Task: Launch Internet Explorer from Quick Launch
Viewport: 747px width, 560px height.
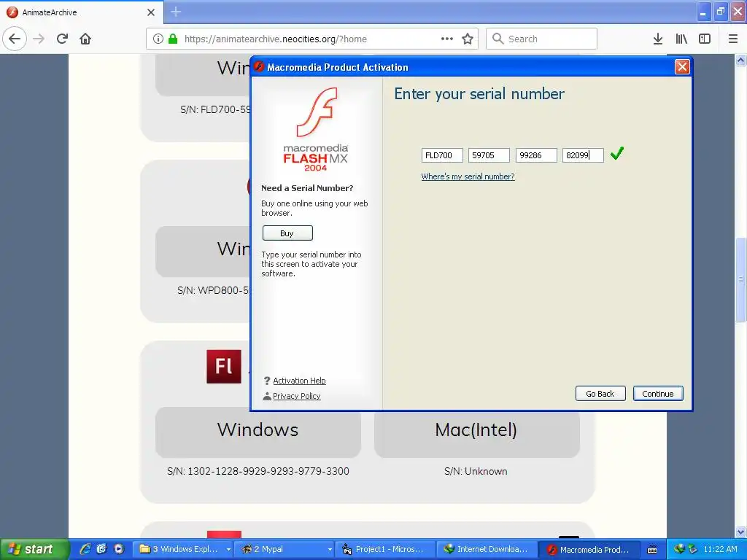Action: pos(85,549)
